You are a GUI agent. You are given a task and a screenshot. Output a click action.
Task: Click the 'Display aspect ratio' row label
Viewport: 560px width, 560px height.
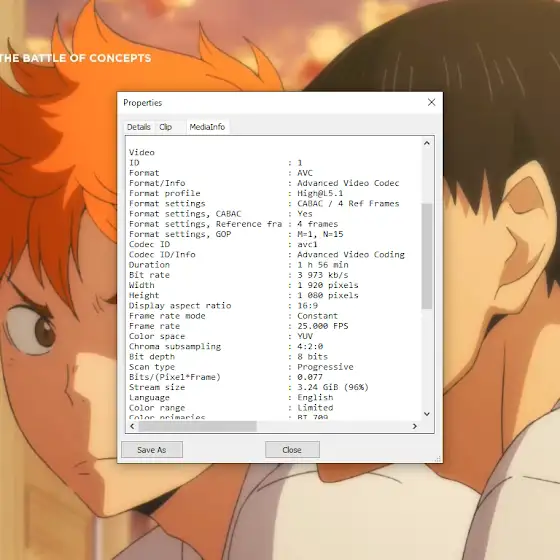(180, 306)
